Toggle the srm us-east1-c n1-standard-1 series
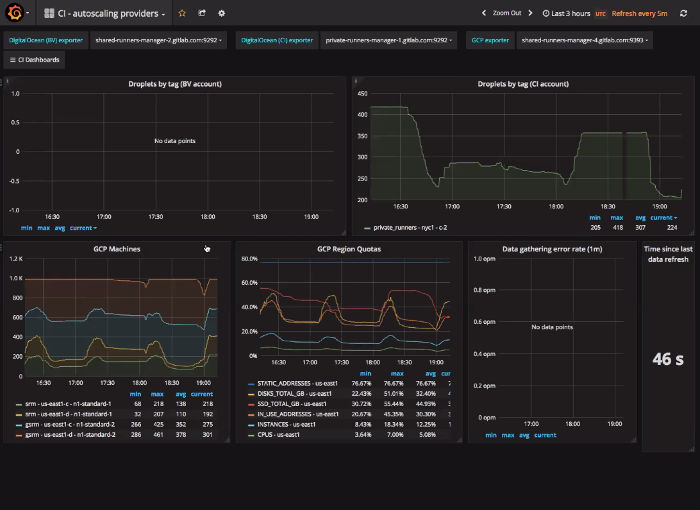 (67, 404)
